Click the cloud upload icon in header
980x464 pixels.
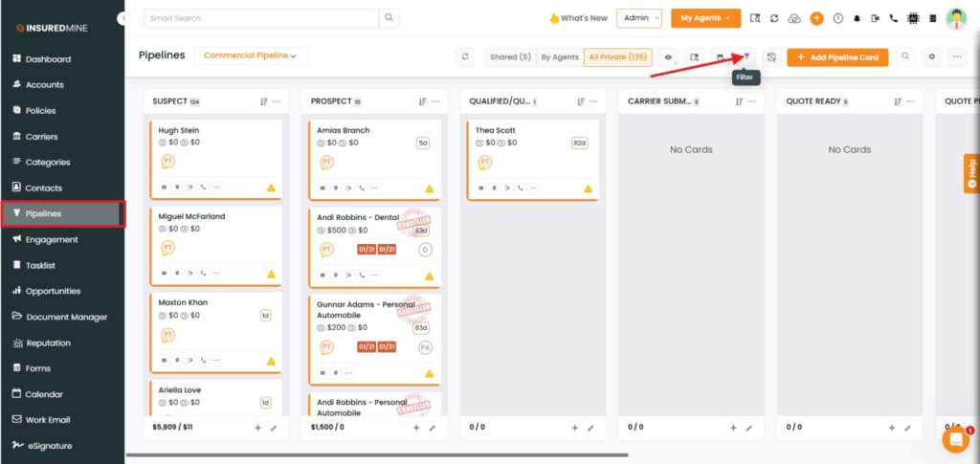[792, 18]
